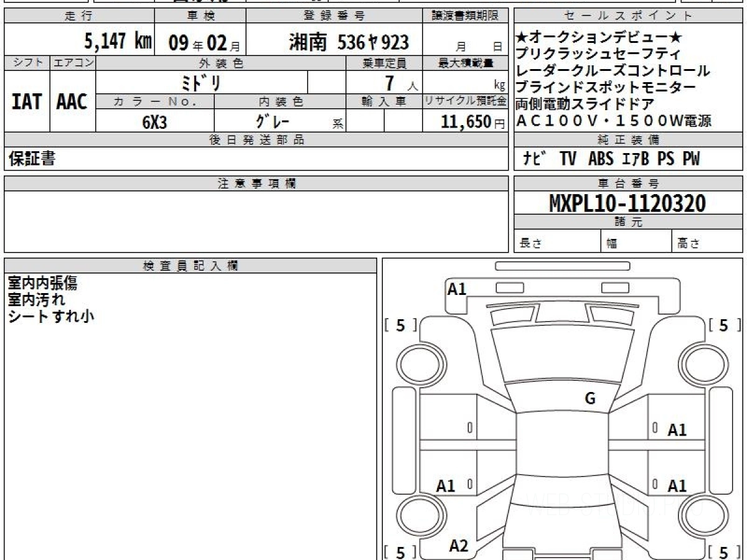Image resolution: width=747 pixels, height=560 pixels.
Task: Select the top-right tire rating [5]
Action: [724, 325]
